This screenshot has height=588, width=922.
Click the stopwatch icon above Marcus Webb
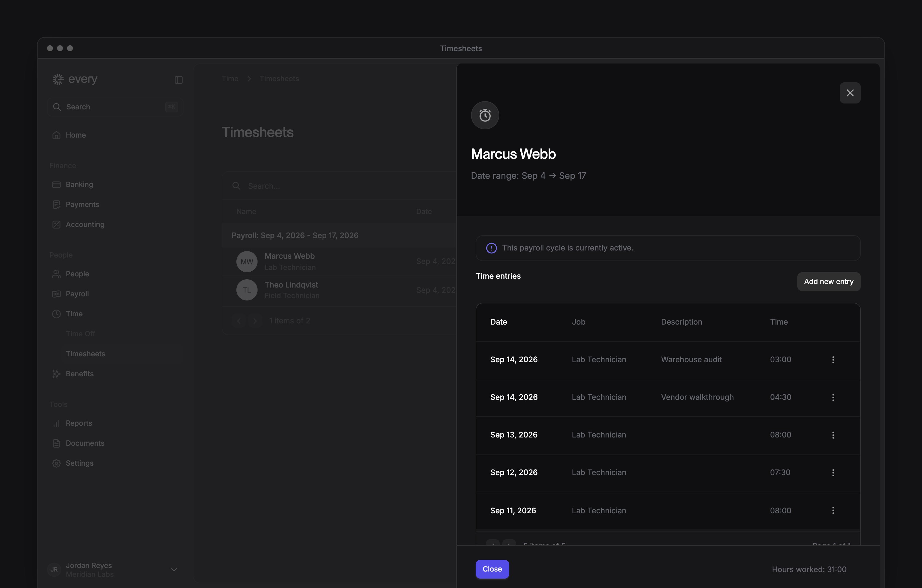(485, 115)
